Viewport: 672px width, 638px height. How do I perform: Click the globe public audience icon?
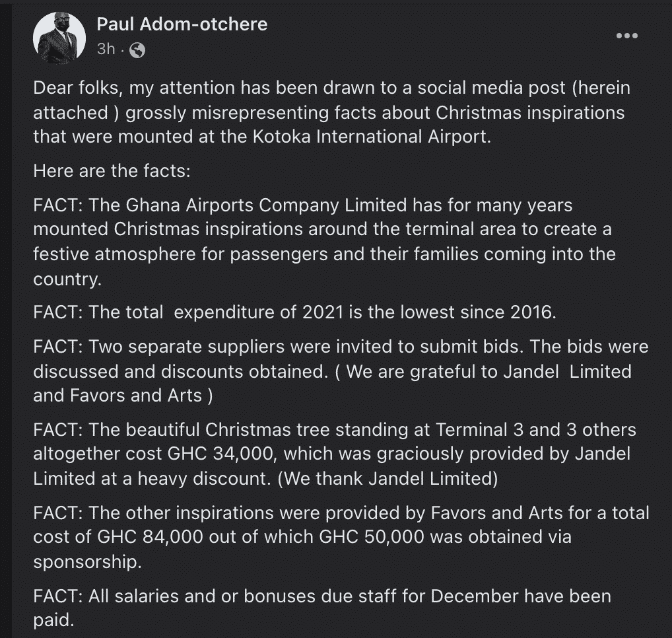tap(137, 50)
